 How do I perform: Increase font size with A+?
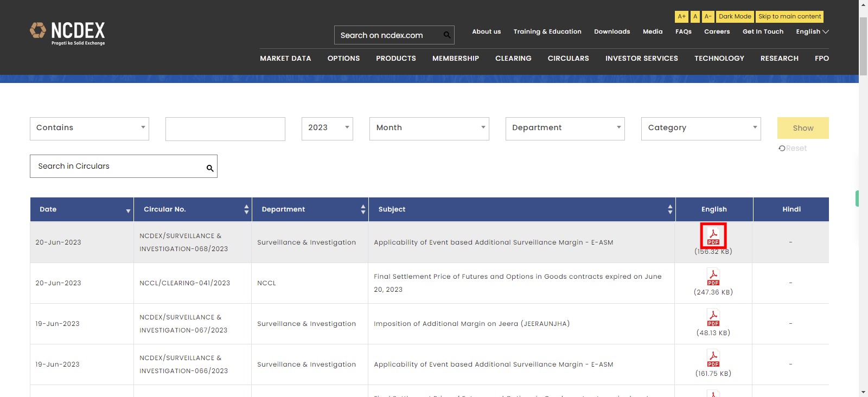coord(681,17)
